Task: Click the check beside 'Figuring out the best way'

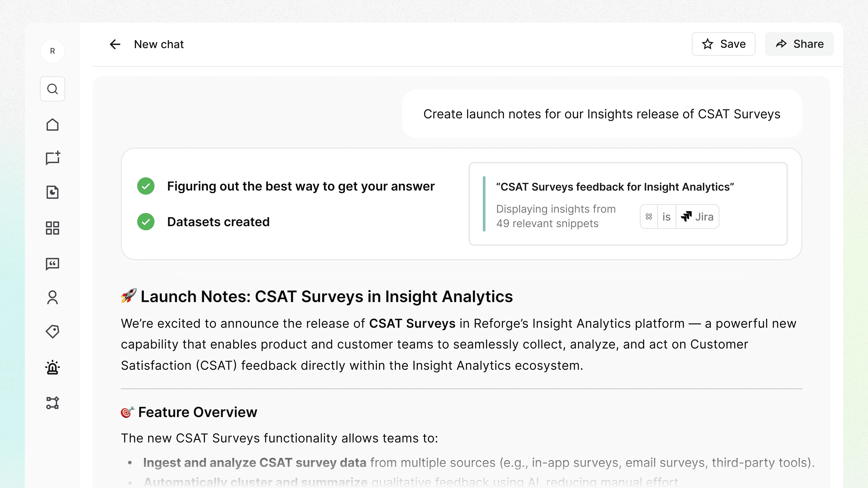Action: point(146,186)
